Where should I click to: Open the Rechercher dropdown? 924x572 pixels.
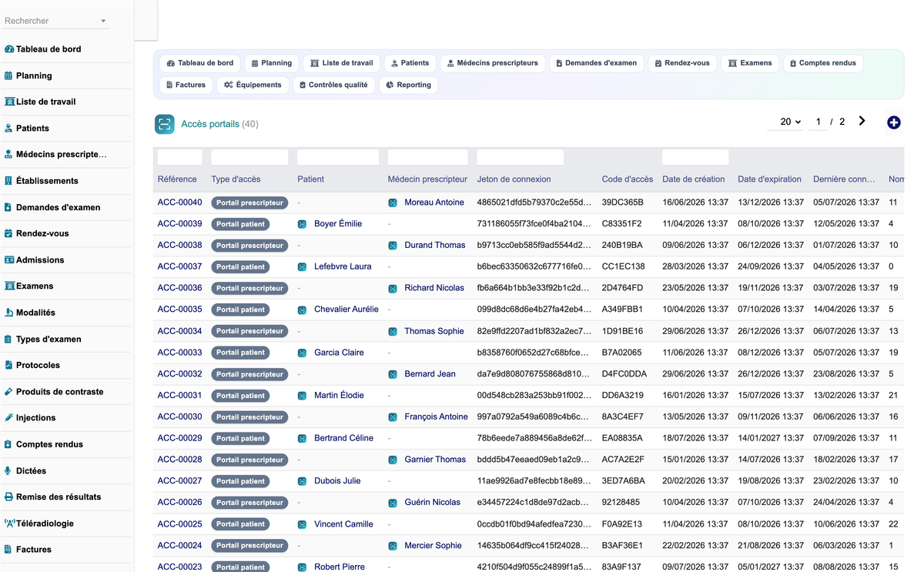tap(55, 21)
